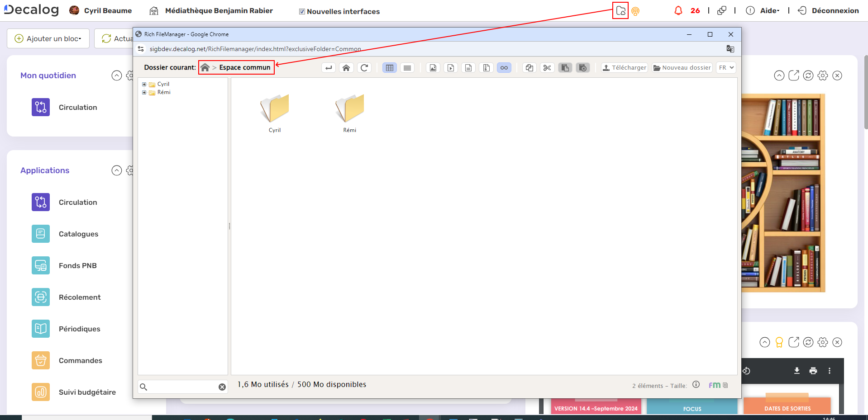Click the orange podcast icon in header
Viewport: 868px width, 420px height.
coord(635,11)
